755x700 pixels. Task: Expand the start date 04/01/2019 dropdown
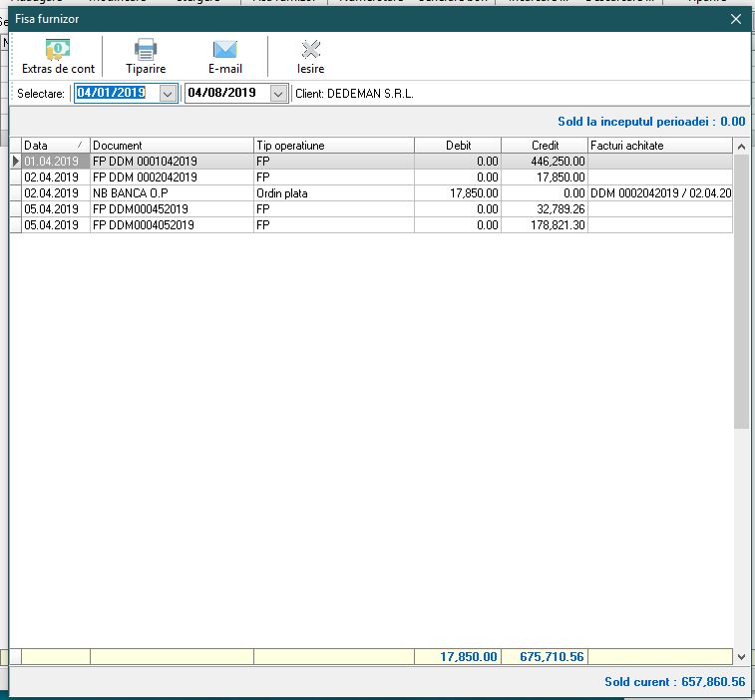coord(168,94)
